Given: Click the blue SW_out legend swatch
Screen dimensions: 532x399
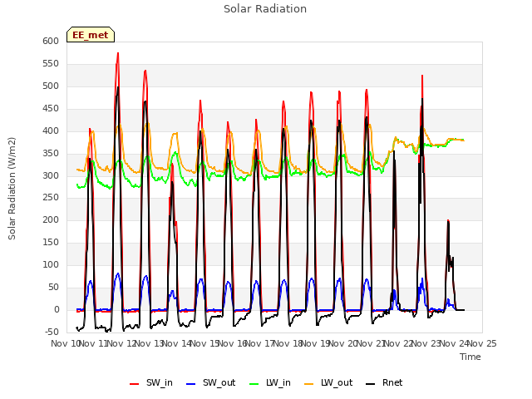Looking at the screenshot, I should coord(191,384).
